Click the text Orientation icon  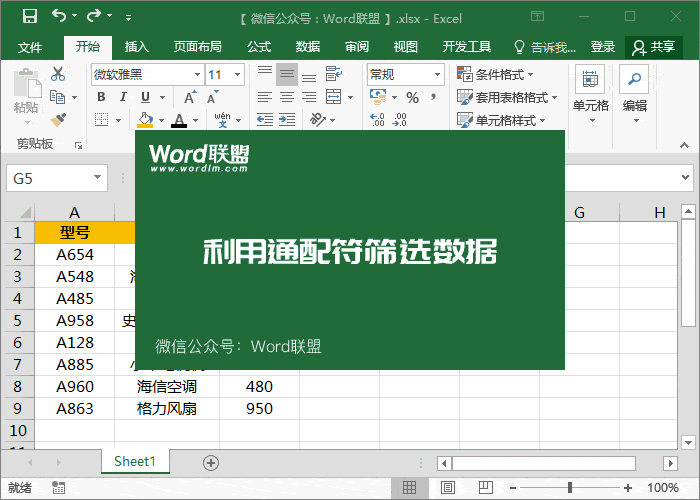(318, 120)
